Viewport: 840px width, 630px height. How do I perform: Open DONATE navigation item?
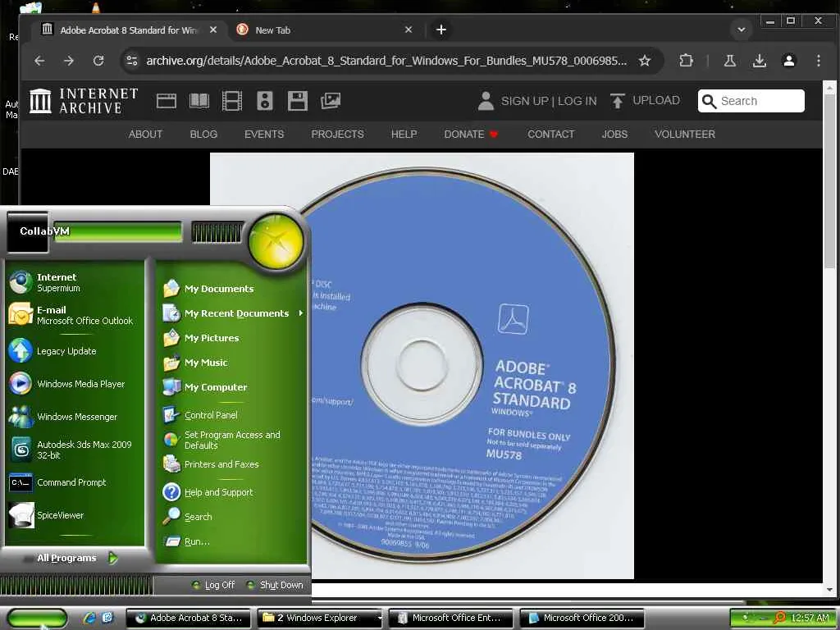click(x=471, y=135)
